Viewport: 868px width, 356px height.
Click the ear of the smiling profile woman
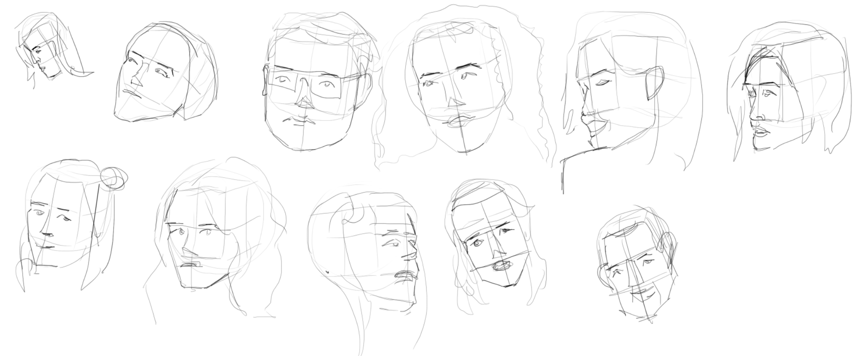[x=654, y=83]
